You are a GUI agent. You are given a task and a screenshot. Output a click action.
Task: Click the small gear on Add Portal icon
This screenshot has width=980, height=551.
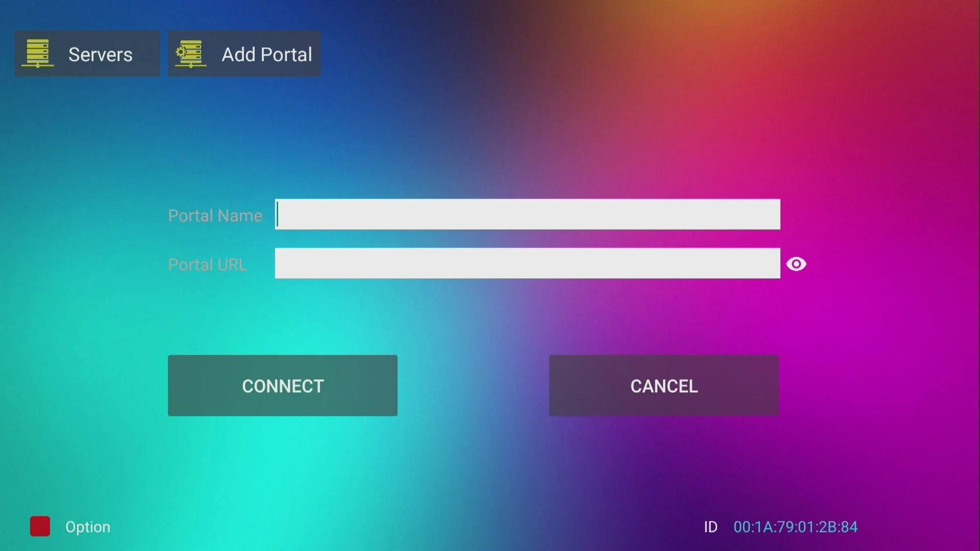[x=180, y=52]
